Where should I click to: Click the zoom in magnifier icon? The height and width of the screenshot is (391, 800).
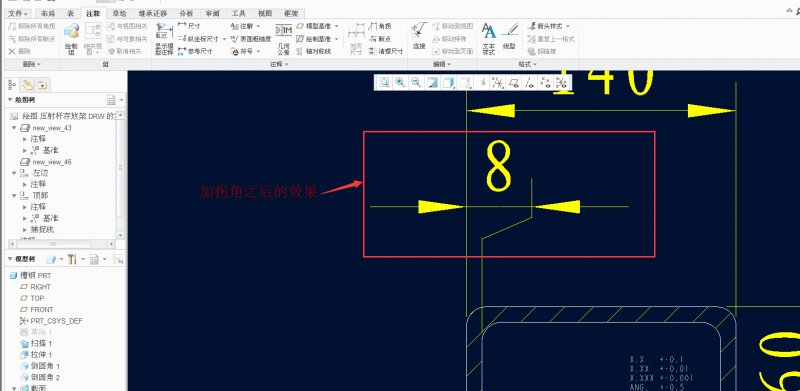point(401,83)
